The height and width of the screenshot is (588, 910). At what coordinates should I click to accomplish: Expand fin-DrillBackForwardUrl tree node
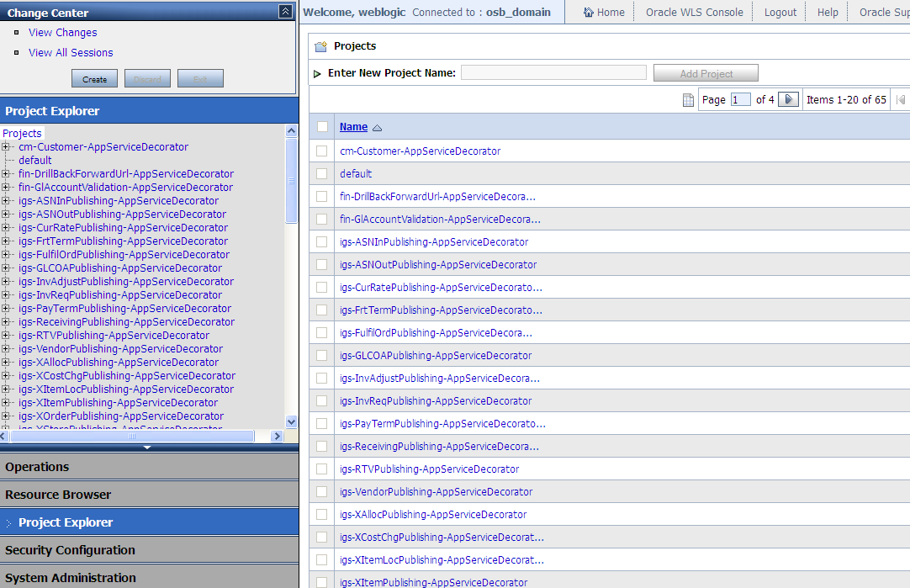[x=5, y=173]
